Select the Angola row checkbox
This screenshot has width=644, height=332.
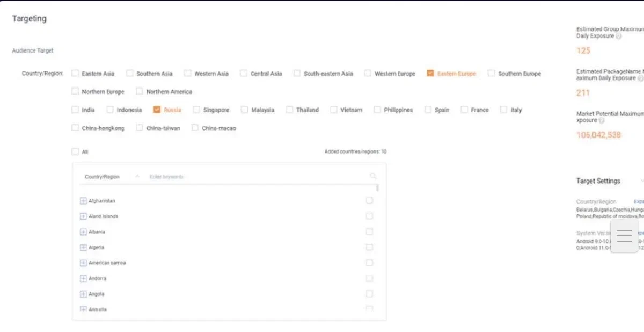[369, 294]
